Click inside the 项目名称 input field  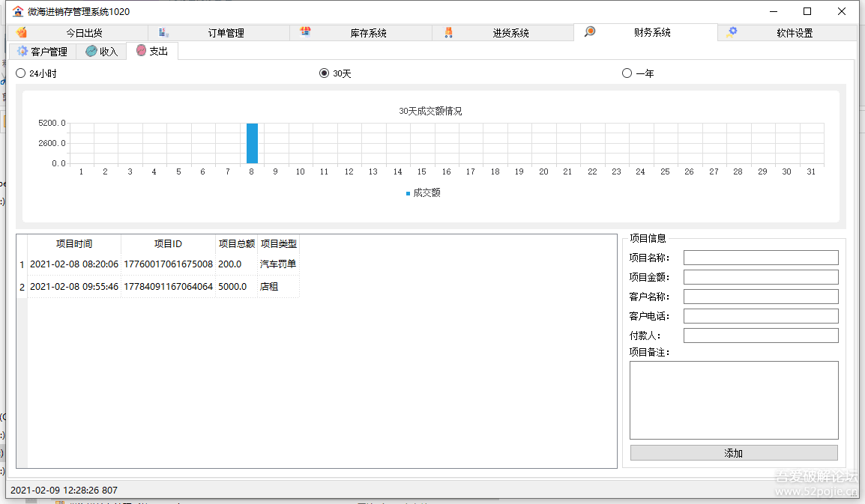coord(760,257)
